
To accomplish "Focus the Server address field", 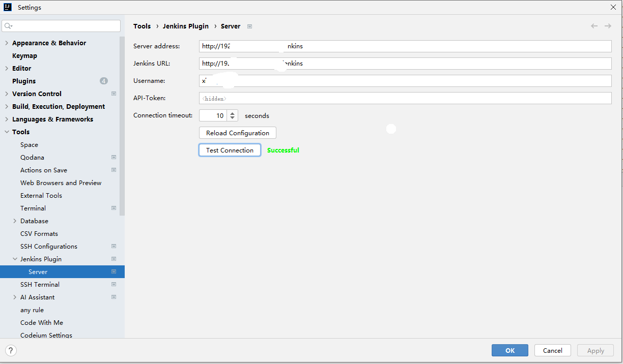I will click(405, 46).
